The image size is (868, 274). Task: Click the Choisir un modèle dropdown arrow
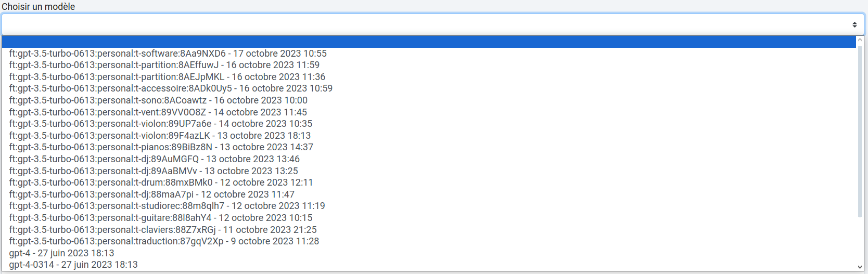point(854,24)
